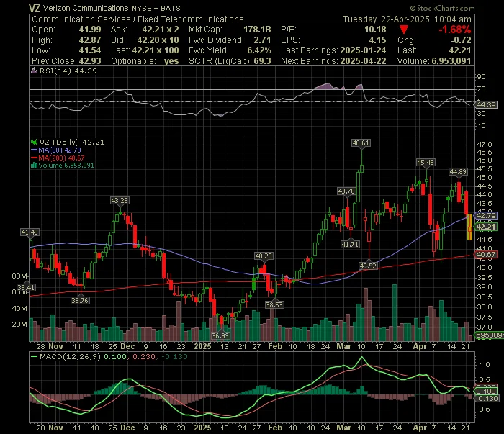Click the red down-arrow change indicator
This screenshot has width=504, height=434.
[x=404, y=30]
